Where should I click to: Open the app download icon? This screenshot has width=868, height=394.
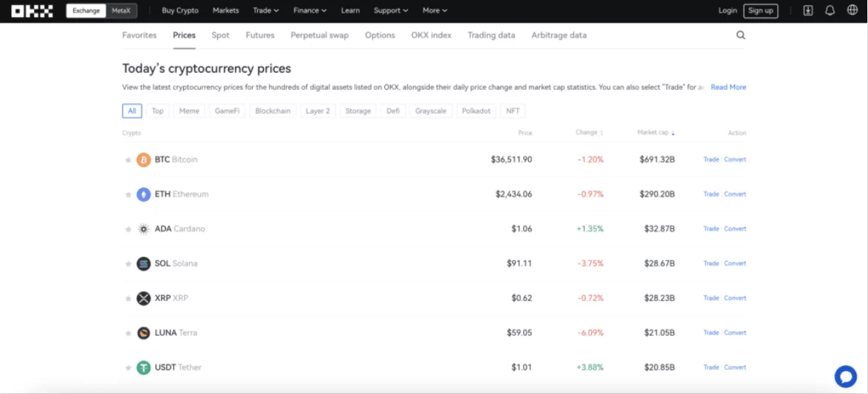pyautogui.click(x=808, y=10)
